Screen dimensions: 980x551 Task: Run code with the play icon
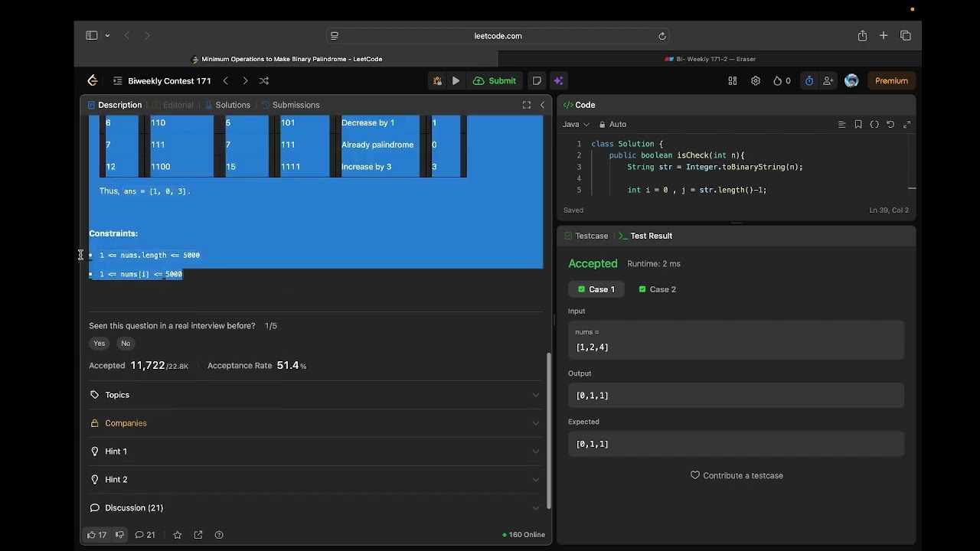pos(456,80)
